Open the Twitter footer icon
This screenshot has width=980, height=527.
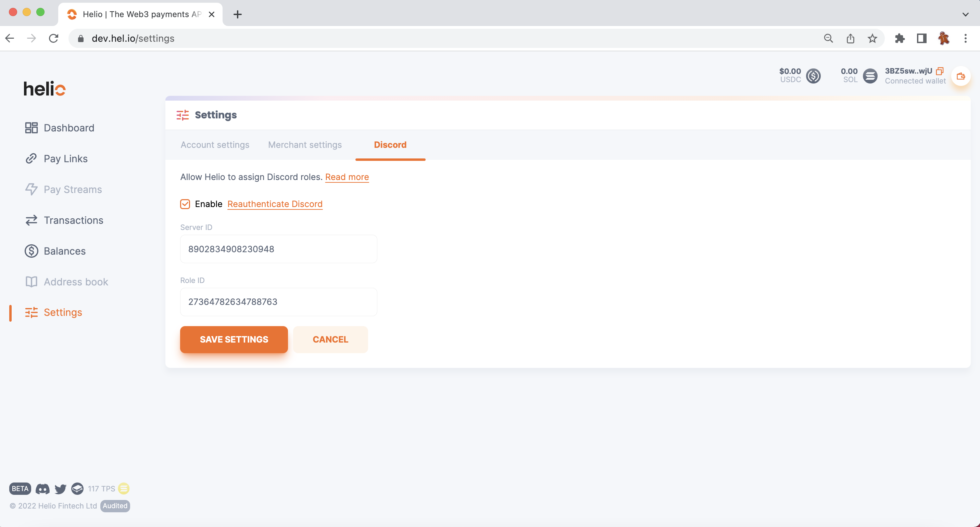[60, 489]
